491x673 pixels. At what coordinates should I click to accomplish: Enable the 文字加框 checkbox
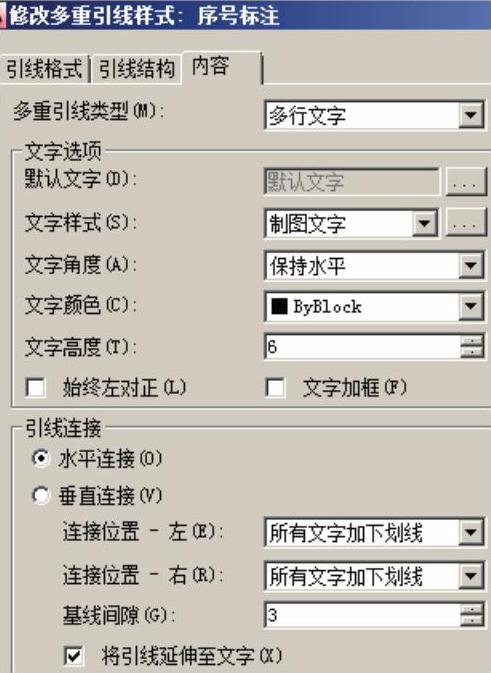coord(275,388)
